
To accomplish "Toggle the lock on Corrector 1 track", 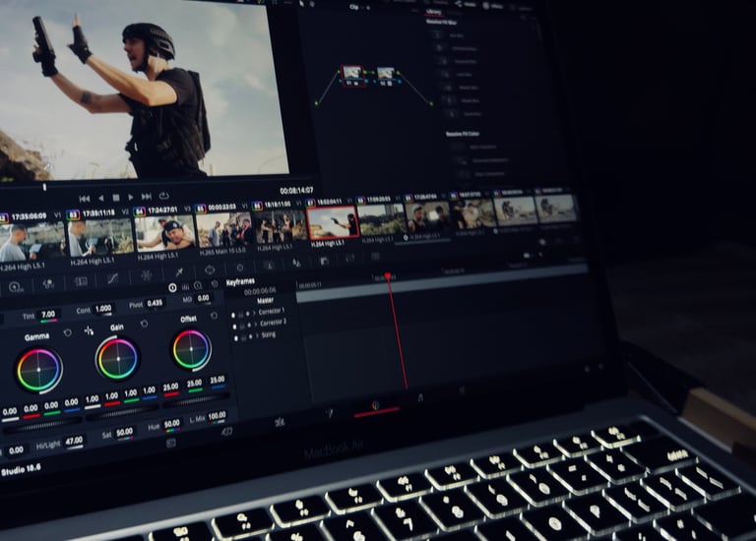I will pyautogui.click(x=241, y=315).
